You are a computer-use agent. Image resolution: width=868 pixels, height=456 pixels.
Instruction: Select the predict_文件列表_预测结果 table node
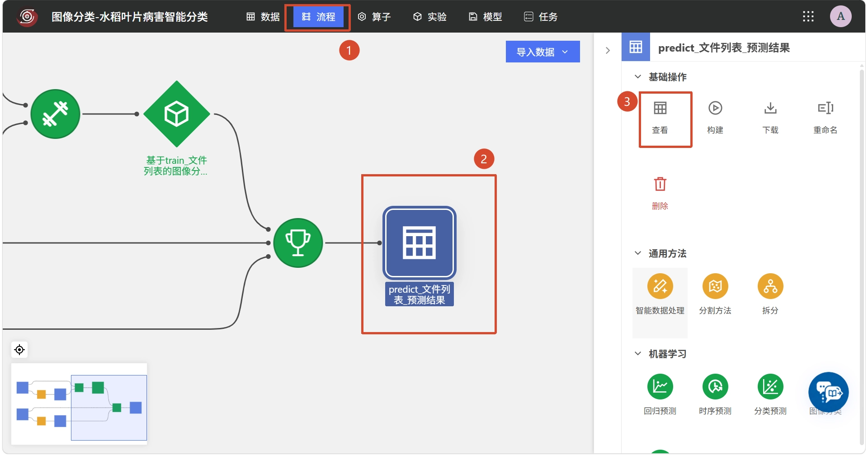point(420,243)
